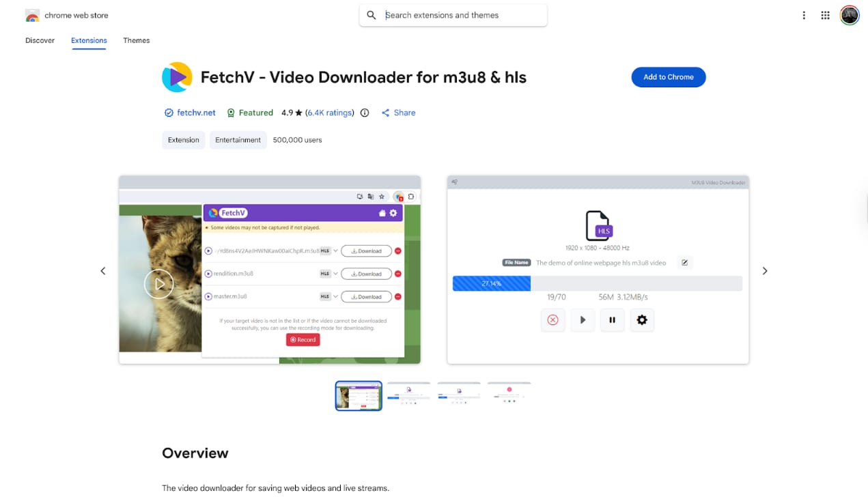Open the Google apps grid

[x=825, y=15]
